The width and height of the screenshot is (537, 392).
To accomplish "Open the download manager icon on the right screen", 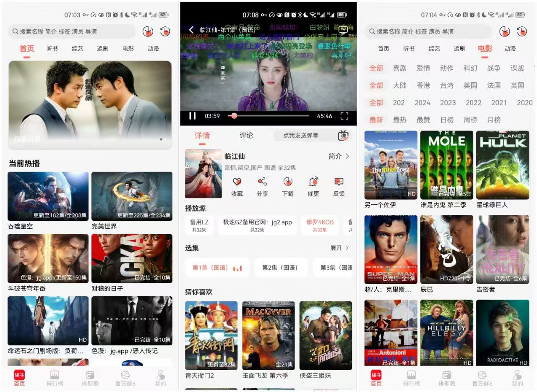I will click(x=504, y=31).
